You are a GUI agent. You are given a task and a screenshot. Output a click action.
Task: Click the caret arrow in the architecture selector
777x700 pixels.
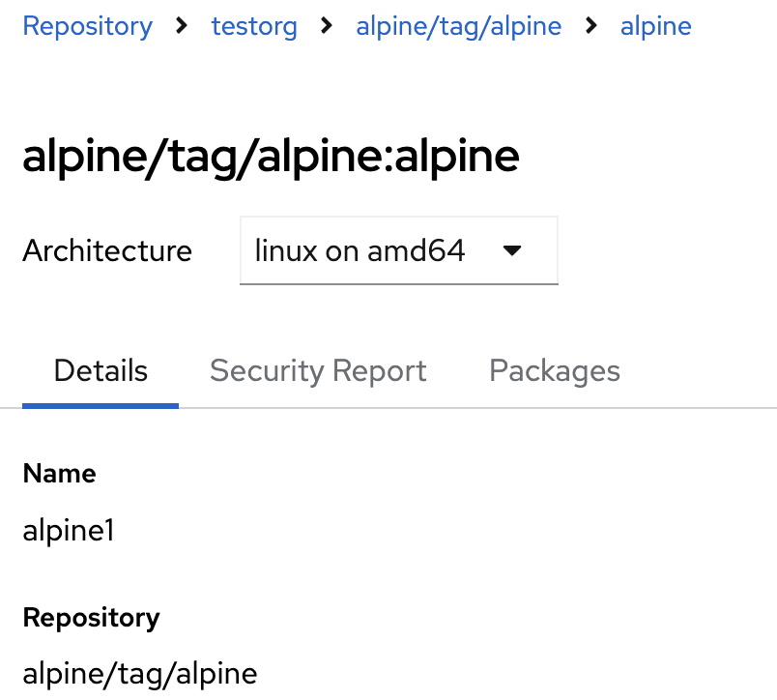pos(513,251)
